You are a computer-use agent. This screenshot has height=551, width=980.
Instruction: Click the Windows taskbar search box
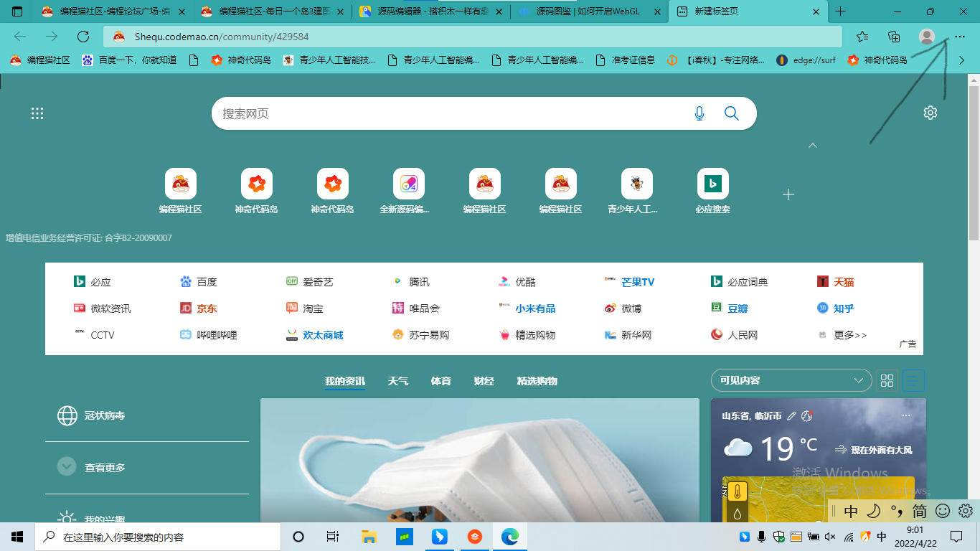(x=158, y=537)
